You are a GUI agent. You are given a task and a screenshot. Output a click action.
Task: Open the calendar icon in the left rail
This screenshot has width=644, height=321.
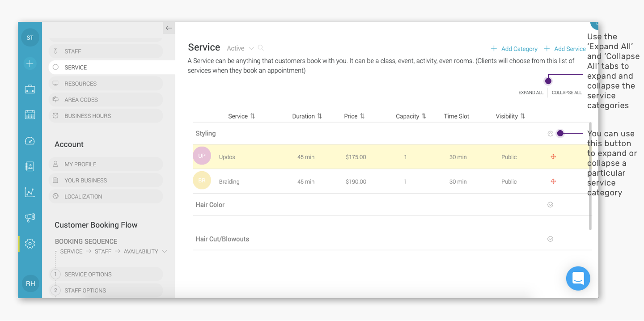(30, 114)
